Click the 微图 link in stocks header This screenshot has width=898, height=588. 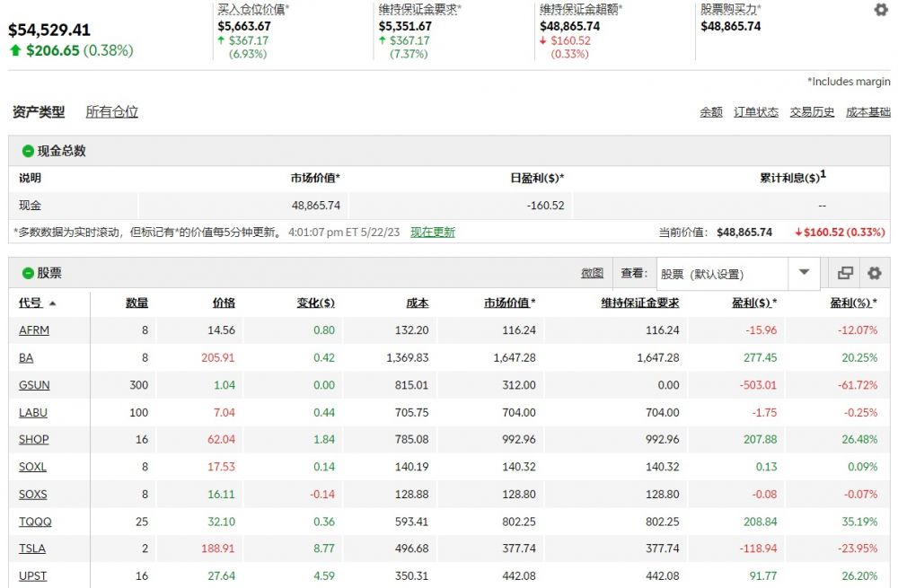592,273
